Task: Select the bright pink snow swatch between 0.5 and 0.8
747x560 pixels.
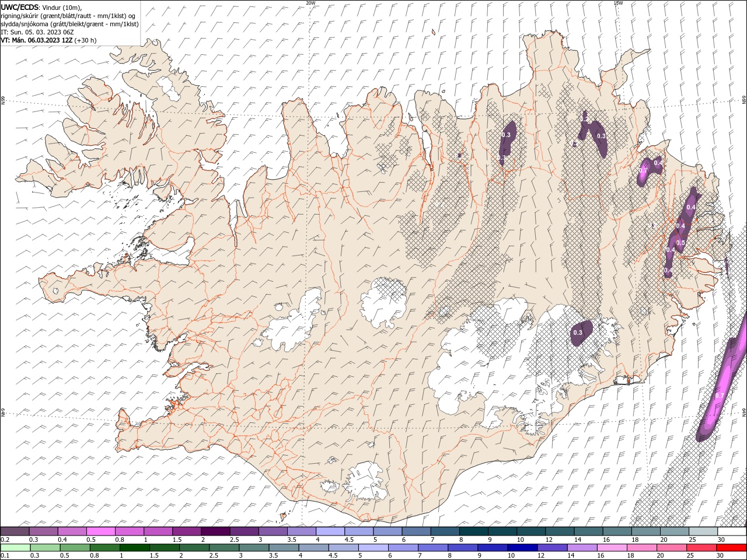Action: [x=101, y=531]
